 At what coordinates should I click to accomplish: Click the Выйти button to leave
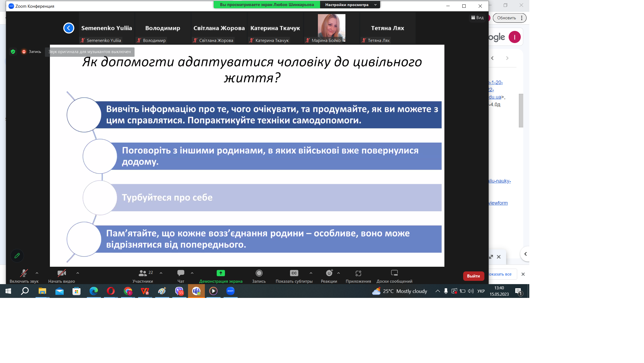tap(473, 276)
